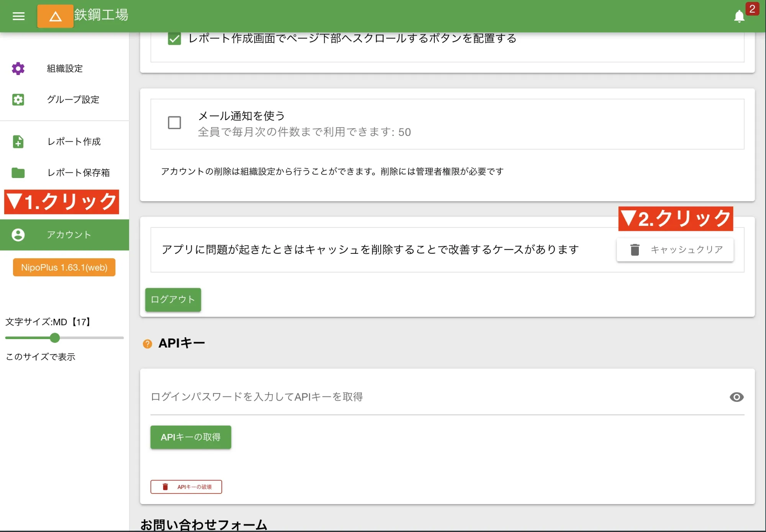Open the レポート保存箱 folder icon
This screenshot has height=532, width=766.
pos(18,173)
